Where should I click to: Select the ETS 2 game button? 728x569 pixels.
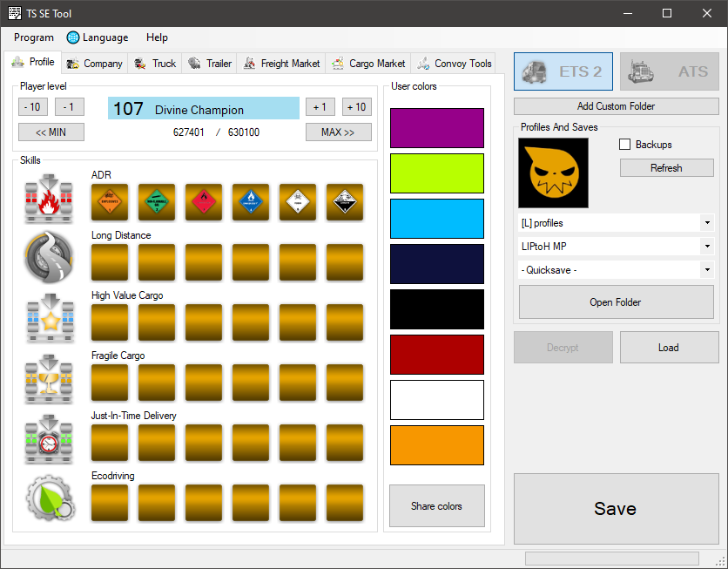pyautogui.click(x=563, y=71)
